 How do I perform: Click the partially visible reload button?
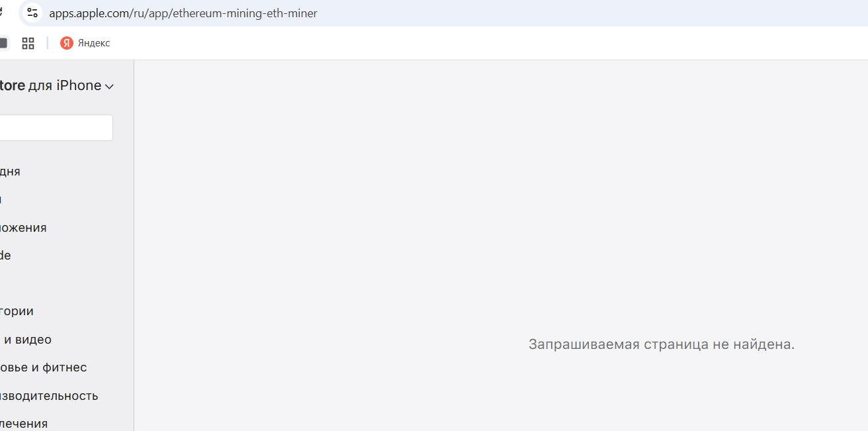pyautogui.click(x=2, y=13)
